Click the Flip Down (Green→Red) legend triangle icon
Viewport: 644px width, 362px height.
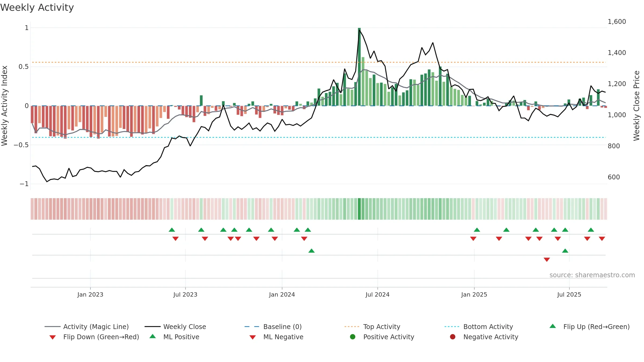coord(53,337)
